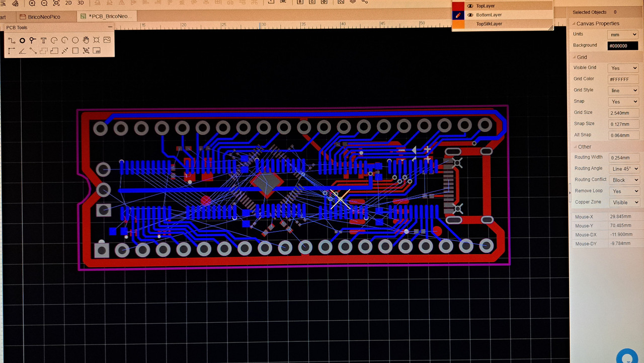
Task: Click the Background color field #000000
Action: point(623,46)
